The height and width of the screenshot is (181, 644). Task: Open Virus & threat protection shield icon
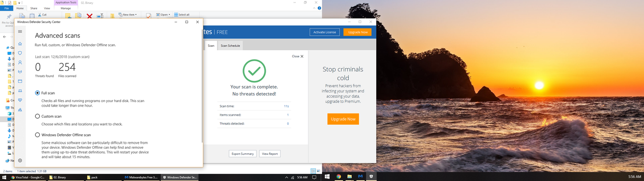20,53
